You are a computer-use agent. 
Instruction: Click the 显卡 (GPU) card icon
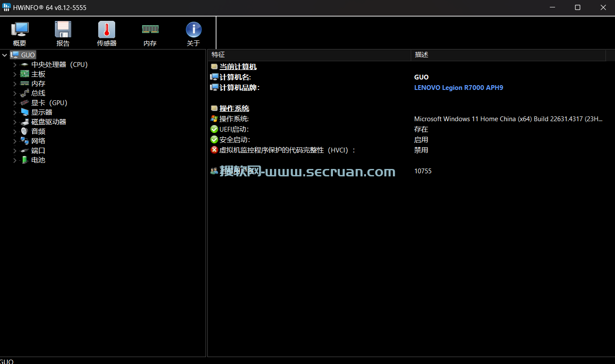(x=24, y=103)
